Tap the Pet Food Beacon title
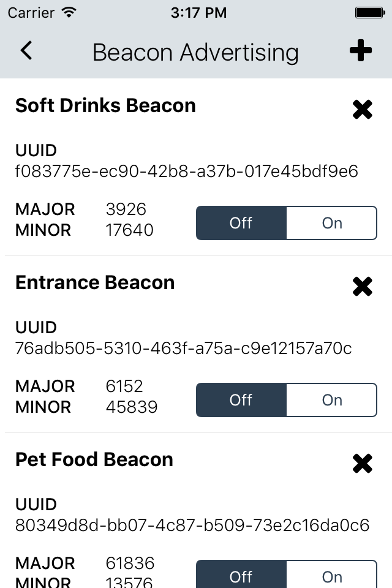Screen dimensions: 392x588 pos(94,459)
